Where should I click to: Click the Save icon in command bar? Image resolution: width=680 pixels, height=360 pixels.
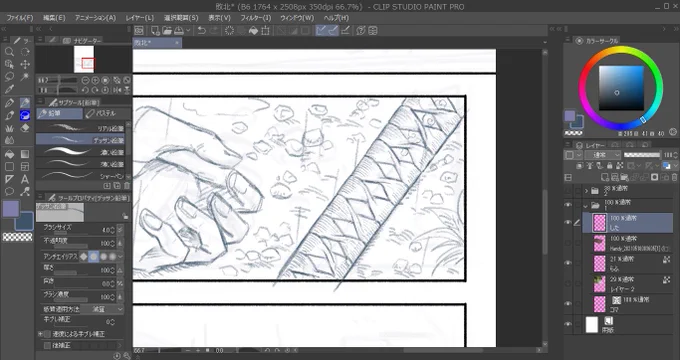click(x=179, y=30)
